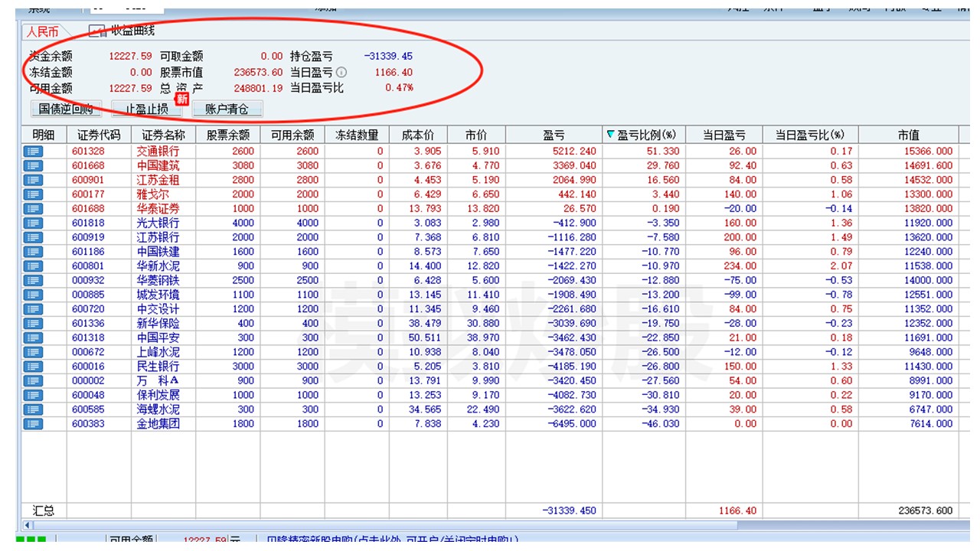The image size is (980, 551).
Task: Click the 账户清仓 button
Action: click(x=227, y=109)
